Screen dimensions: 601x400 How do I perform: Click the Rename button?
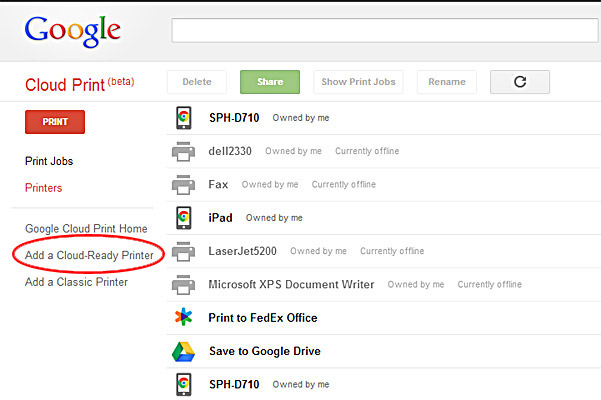click(x=447, y=82)
